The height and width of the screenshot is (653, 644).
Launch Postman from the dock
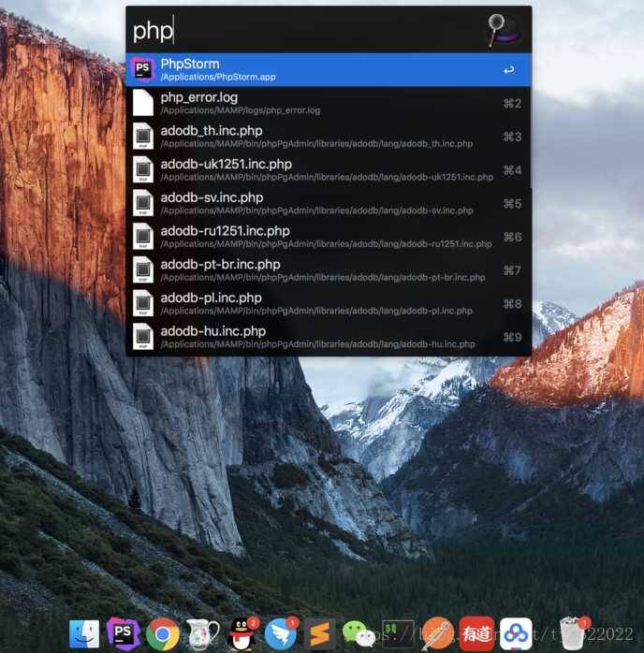pyautogui.click(x=437, y=634)
